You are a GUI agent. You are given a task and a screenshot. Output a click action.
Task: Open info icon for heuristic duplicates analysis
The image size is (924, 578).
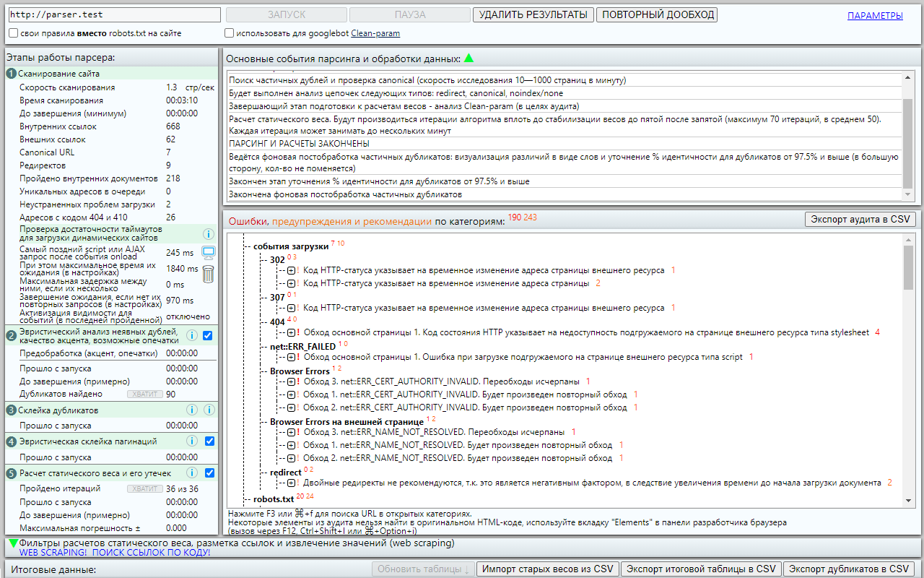tap(192, 335)
